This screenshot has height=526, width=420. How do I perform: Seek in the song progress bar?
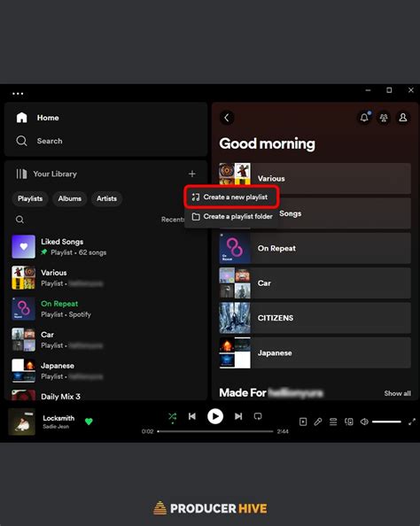point(215,431)
